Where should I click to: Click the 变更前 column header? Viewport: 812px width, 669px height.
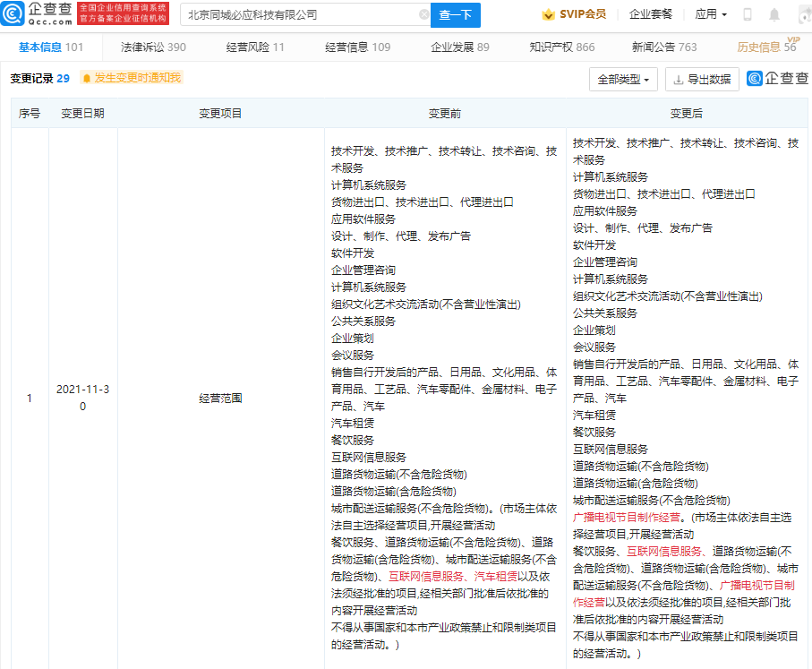pyautogui.click(x=445, y=114)
